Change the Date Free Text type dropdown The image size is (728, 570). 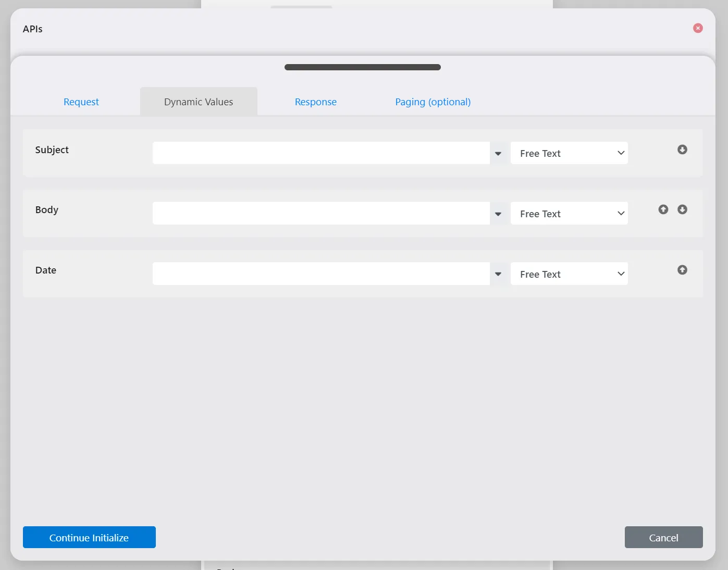tap(569, 274)
